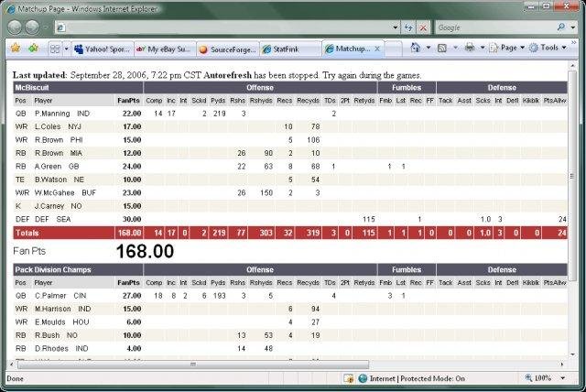The image size is (586, 392).
Task: Open the Tools menu
Action: pyautogui.click(x=548, y=48)
